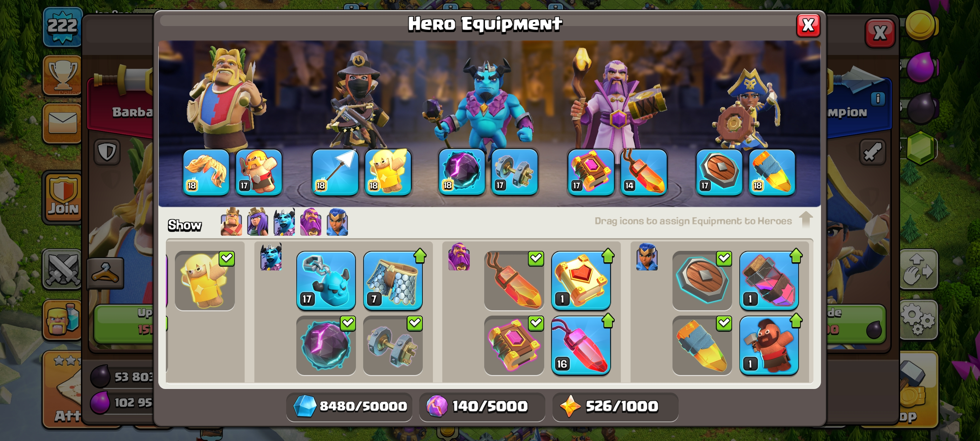Filter equipment by Barbarian King portrait
This screenshot has width=980, height=441.
pyautogui.click(x=231, y=222)
